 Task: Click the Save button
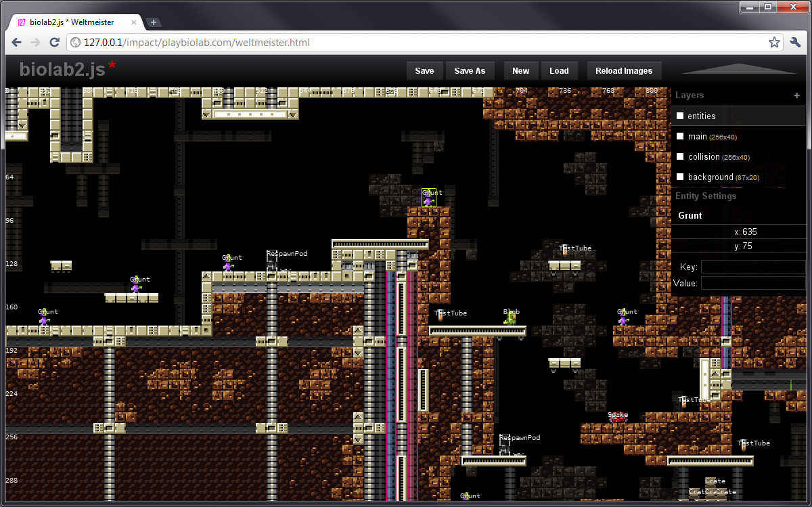point(424,70)
